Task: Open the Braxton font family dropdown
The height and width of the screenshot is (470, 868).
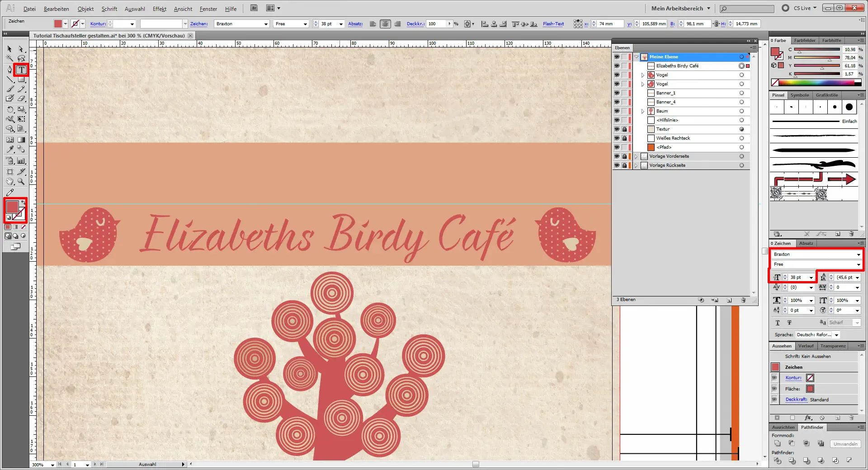Action: click(x=858, y=254)
